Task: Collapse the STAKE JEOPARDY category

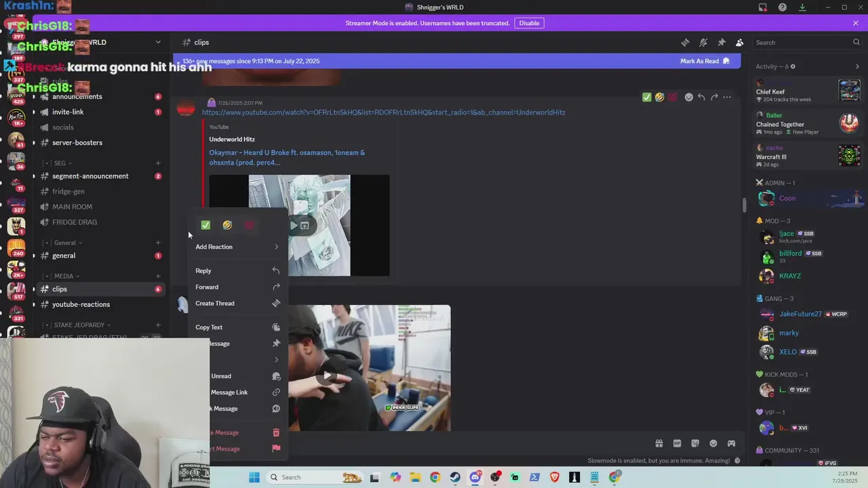Action: pyautogui.click(x=79, y=325)
